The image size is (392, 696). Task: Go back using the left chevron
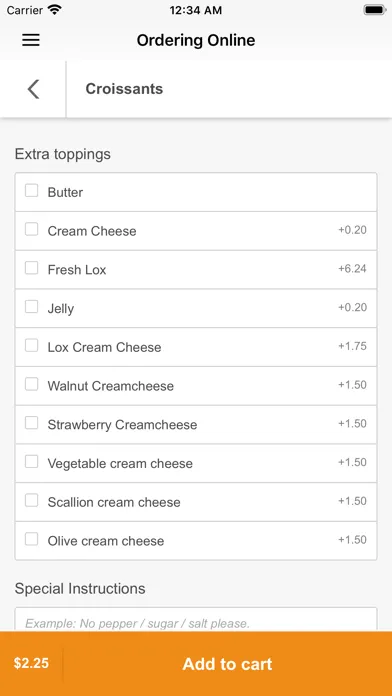33,89
